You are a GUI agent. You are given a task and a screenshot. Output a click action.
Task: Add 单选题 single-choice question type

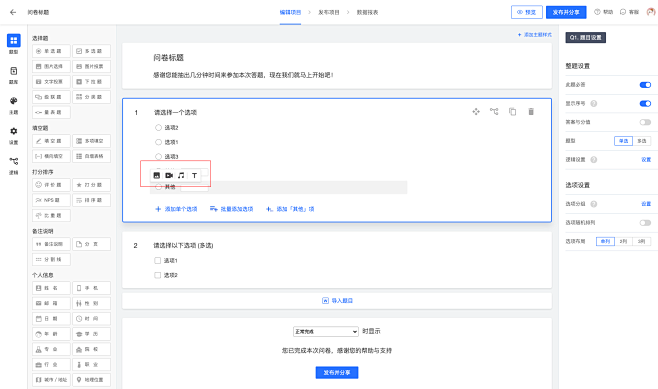[x=51, y=51]
